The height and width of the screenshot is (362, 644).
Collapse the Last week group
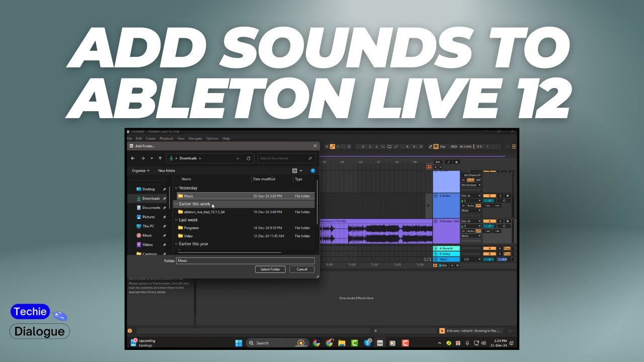[x=176, y=220]
